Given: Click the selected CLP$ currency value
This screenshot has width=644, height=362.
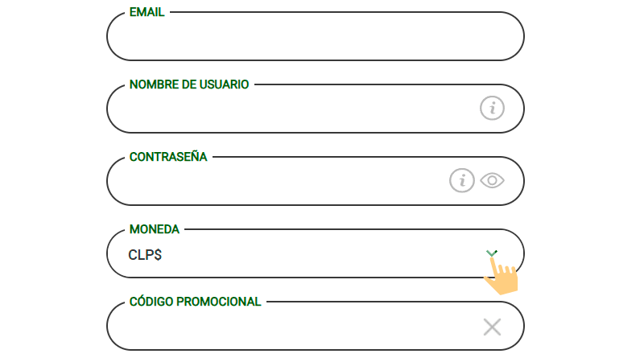Looking at the screenshot, I should coord(145,255).
